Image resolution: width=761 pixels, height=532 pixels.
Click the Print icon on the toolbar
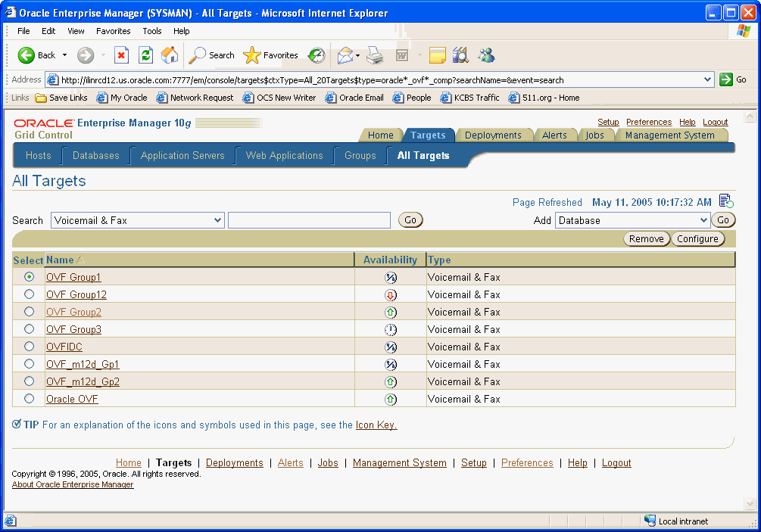[375, 55]
